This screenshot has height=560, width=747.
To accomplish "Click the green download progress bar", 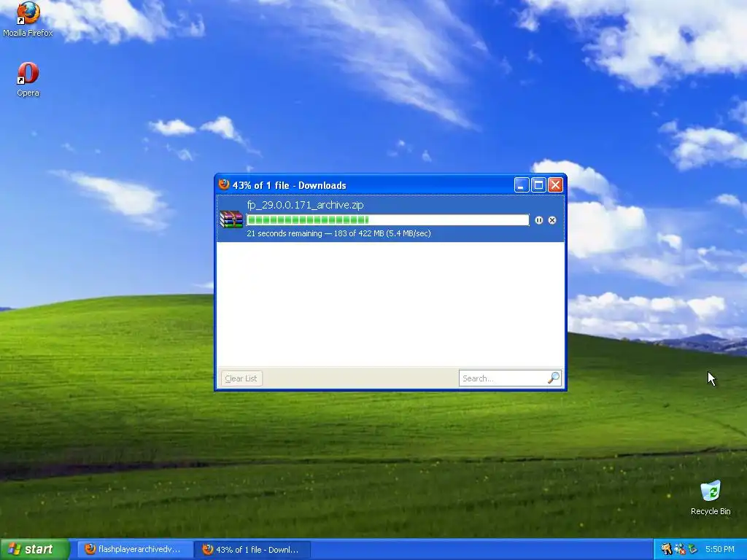I will pyautogui.click(x=388, y=220).
